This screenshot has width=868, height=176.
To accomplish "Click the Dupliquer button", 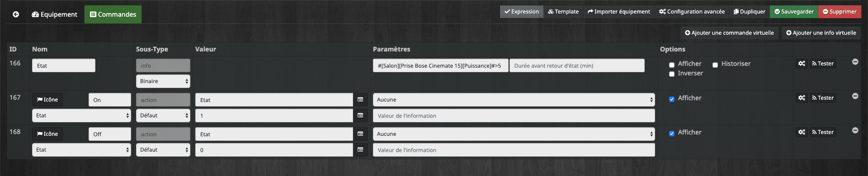I will (750, 12).
